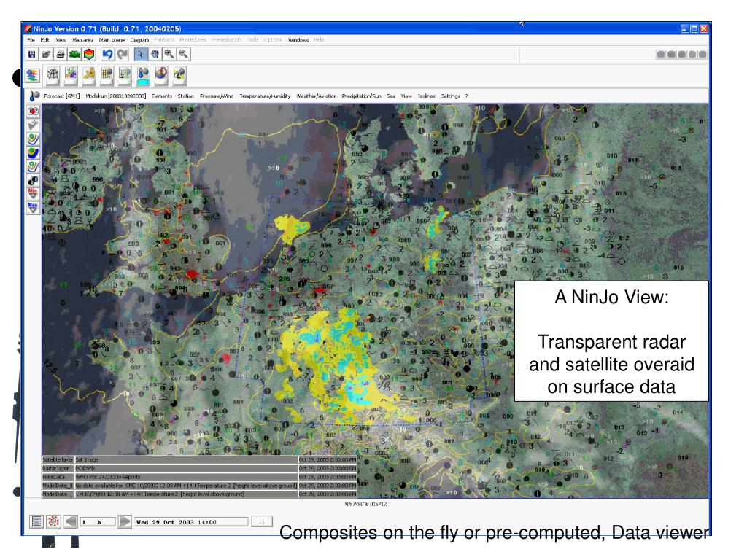
Task: Click the rainbow layers cube icon
Action: [89, 55]
